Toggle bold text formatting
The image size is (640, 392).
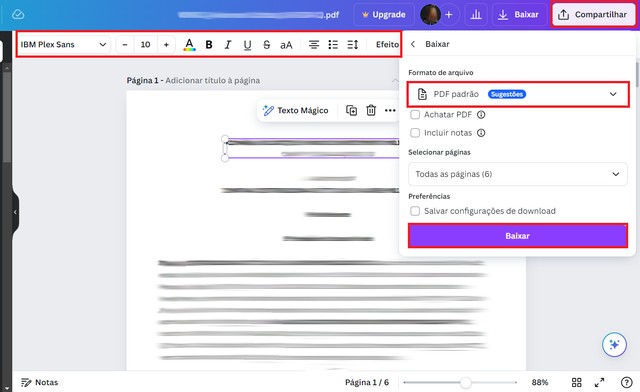(x=209, y=45)
